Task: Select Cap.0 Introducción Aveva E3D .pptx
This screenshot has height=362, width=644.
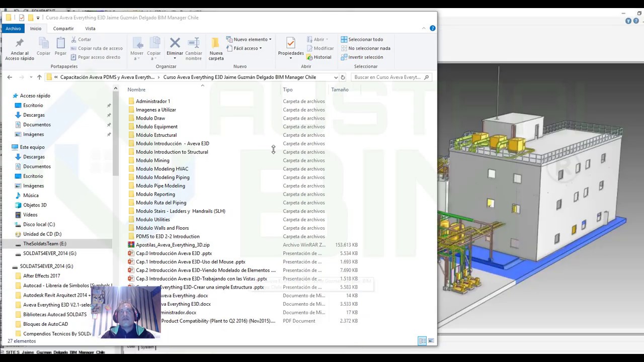Action: click(x=174, y=253)
